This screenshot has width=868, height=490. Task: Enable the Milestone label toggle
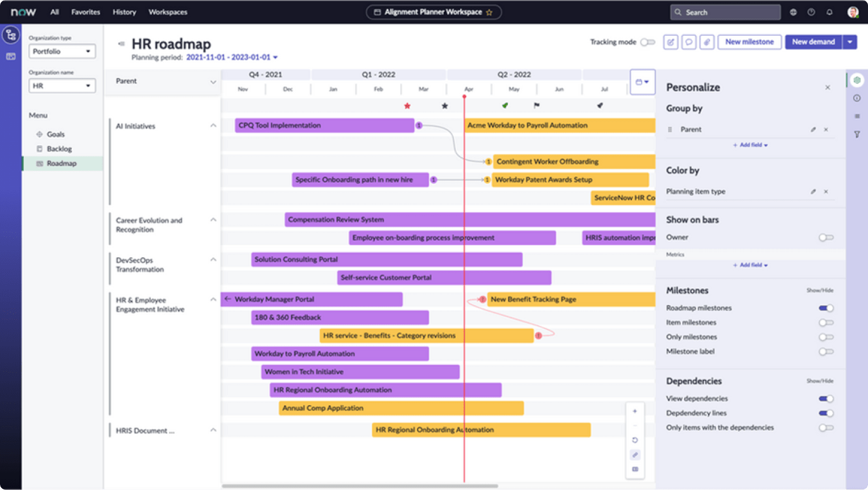tap(825, 352)
